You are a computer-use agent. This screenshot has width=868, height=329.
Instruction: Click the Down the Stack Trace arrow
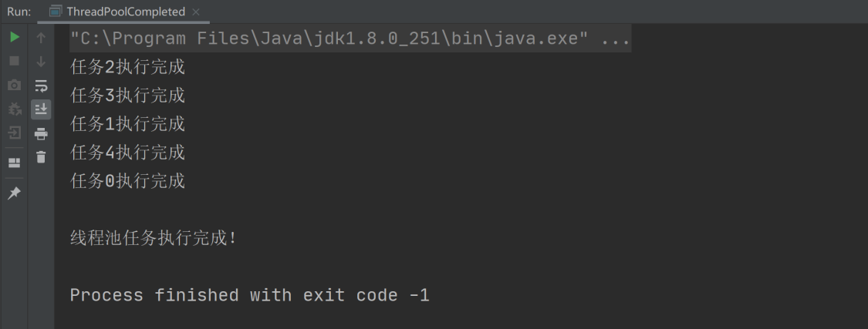click(x=41, y=62)
